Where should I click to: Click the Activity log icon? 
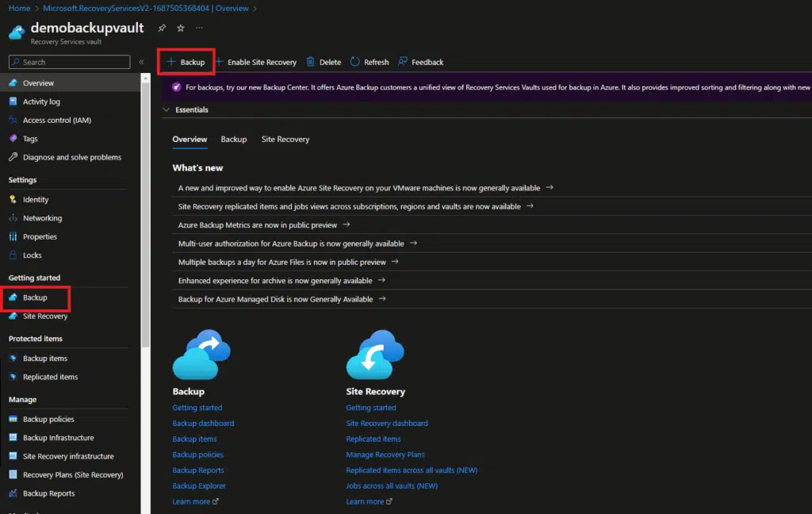tap(13, 102)
